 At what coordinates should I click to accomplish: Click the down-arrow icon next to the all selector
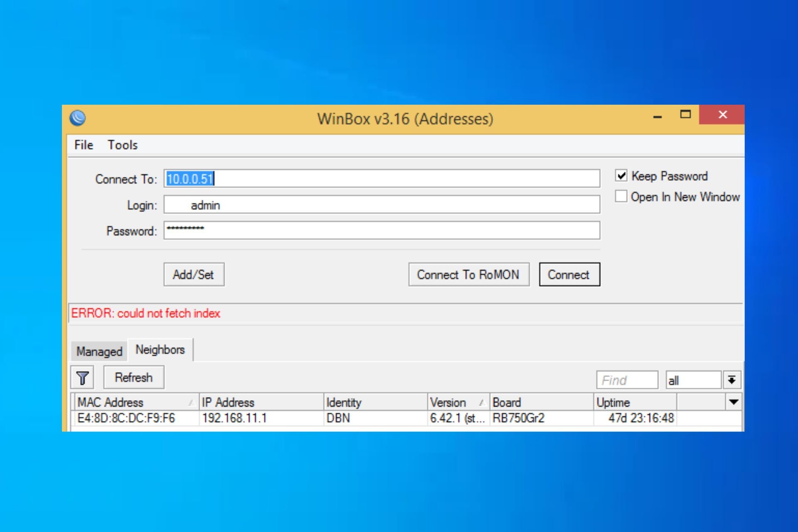(x=732, y=379)
